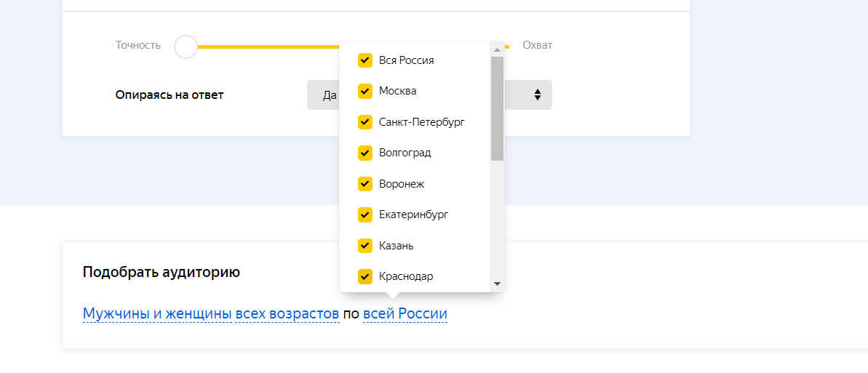
Task: Uncheck the Вся Россия checkbox
Action: pyautogui.click(x=365, y=60)
